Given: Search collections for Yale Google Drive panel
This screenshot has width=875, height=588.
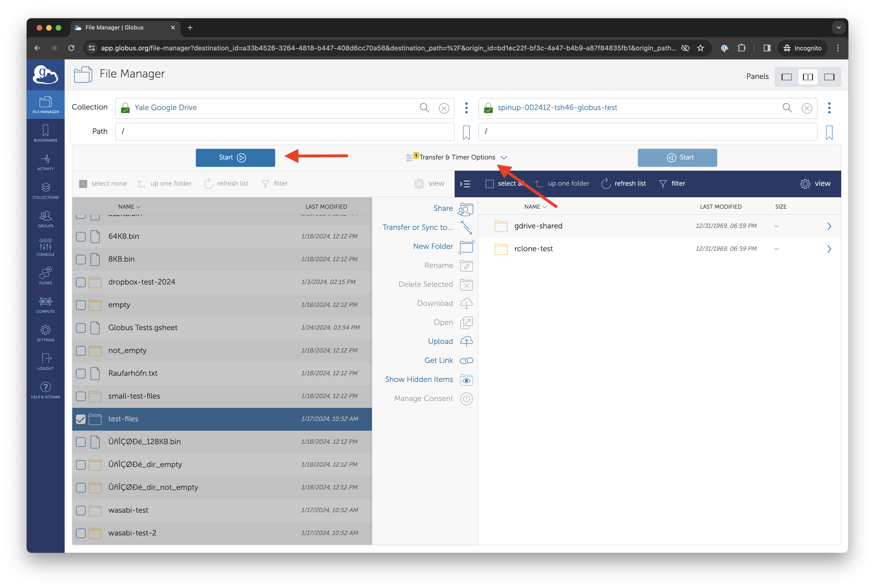Looking at the screenshot, I should [x=424, y=108].
